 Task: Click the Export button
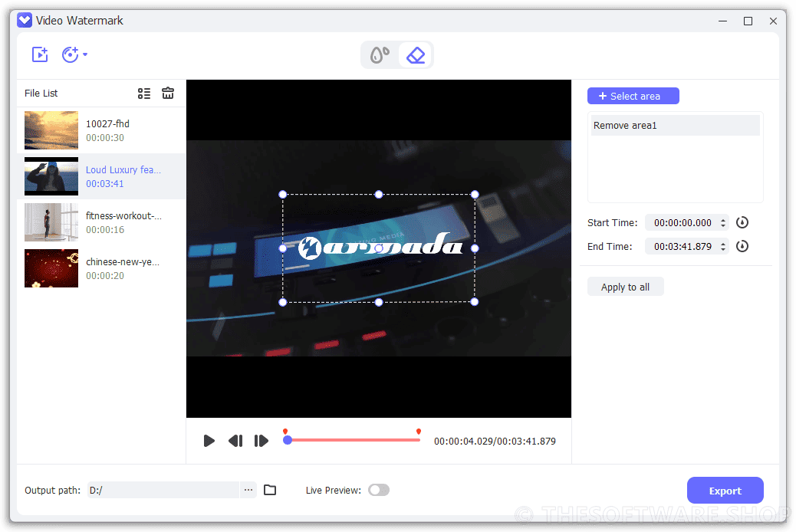725,491
